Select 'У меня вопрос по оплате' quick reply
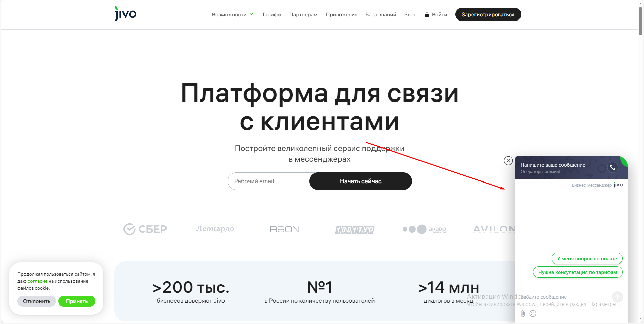This screenshot has width=644, height=324. pos(587,259)
